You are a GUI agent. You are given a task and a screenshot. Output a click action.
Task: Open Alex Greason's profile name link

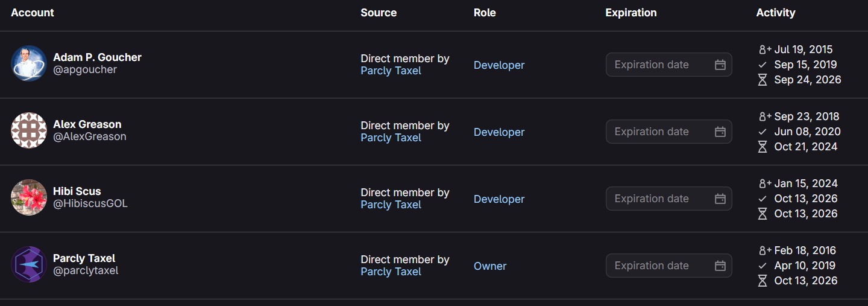(87, 124)
